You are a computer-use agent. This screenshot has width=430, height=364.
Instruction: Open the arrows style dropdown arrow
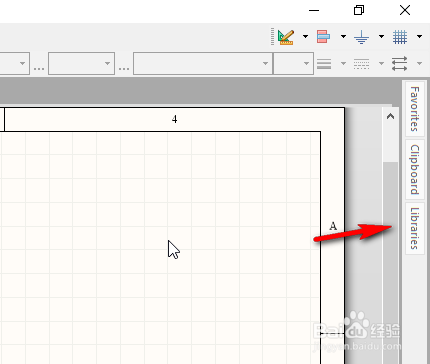419,63
